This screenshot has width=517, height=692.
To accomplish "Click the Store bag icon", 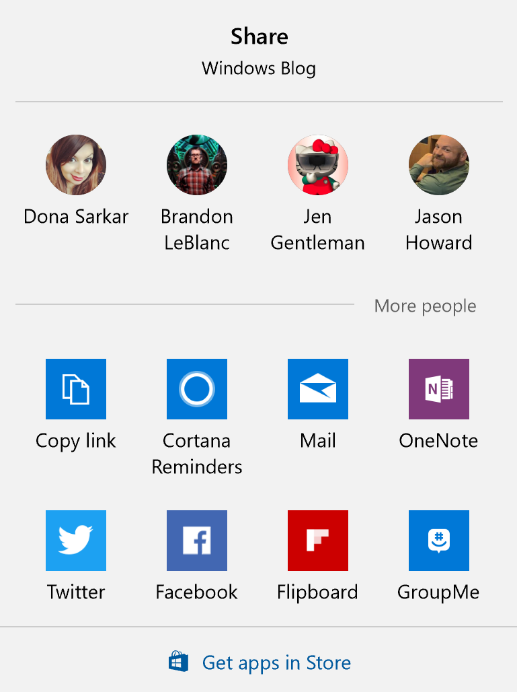I will (x=178, y=662).
